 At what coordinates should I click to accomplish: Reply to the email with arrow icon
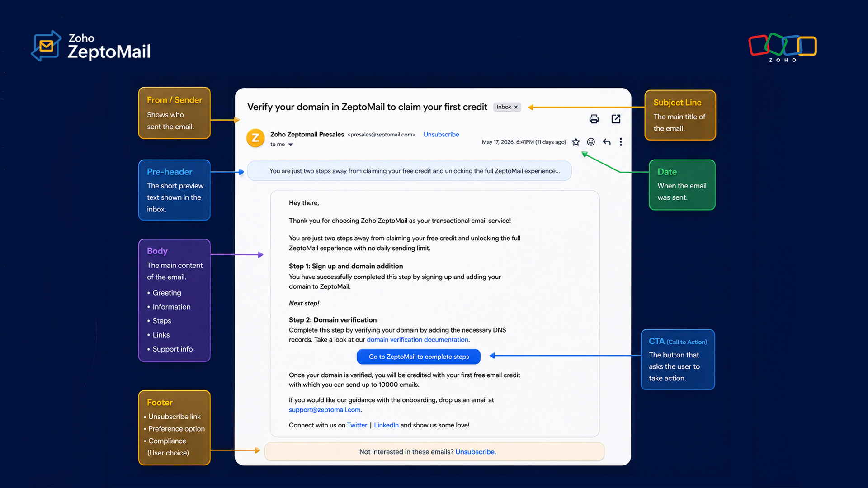coord(607,142)
